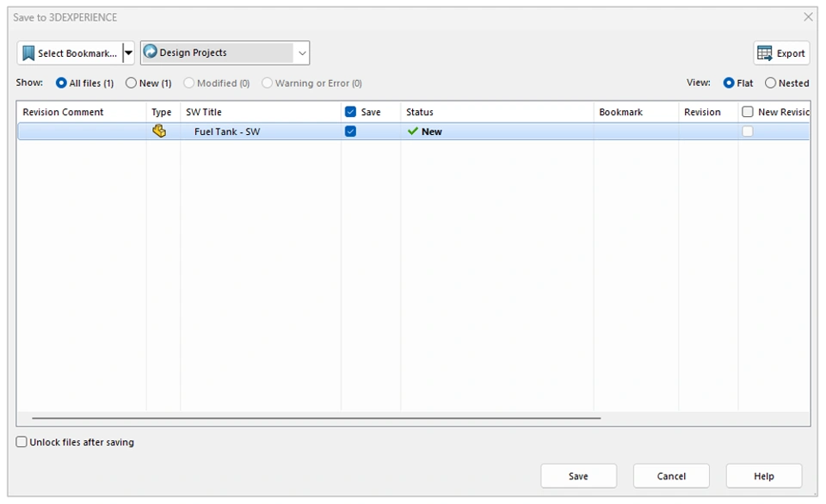Close the Save to 3DEXPERIENCE dialog

pos(808,17)
